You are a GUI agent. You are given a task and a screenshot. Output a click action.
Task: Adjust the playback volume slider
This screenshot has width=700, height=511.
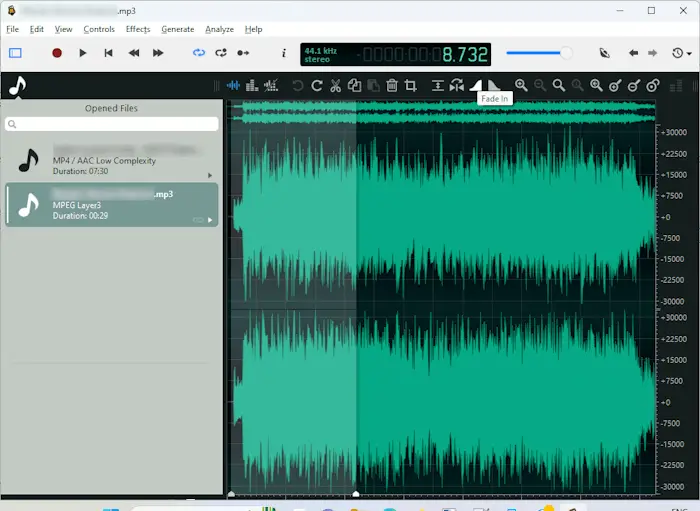539,53
